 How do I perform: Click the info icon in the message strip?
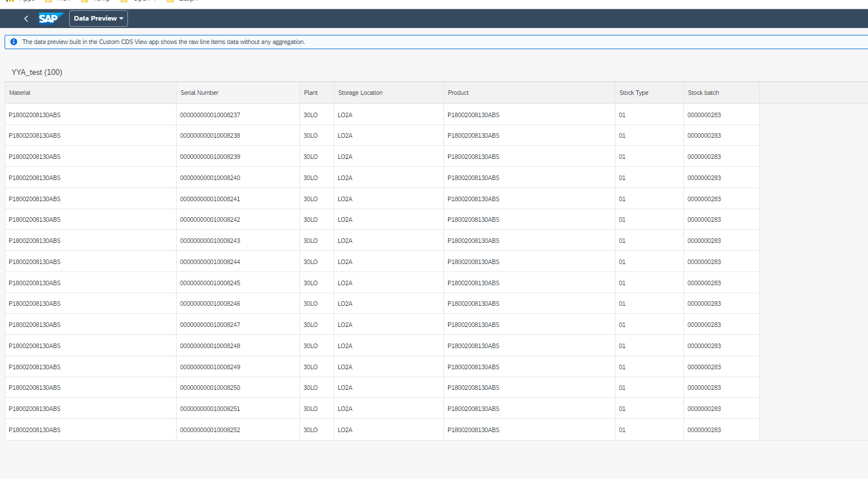click(x=14, y=41)
